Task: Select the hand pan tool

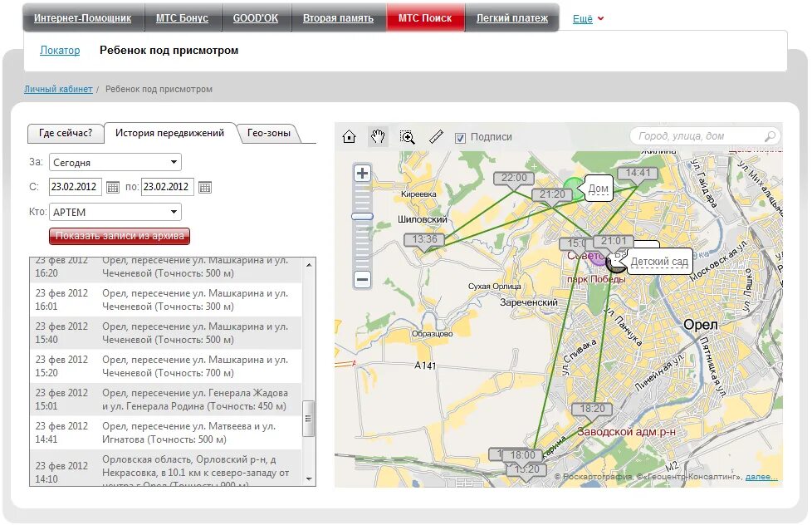Action: point(378,137)
